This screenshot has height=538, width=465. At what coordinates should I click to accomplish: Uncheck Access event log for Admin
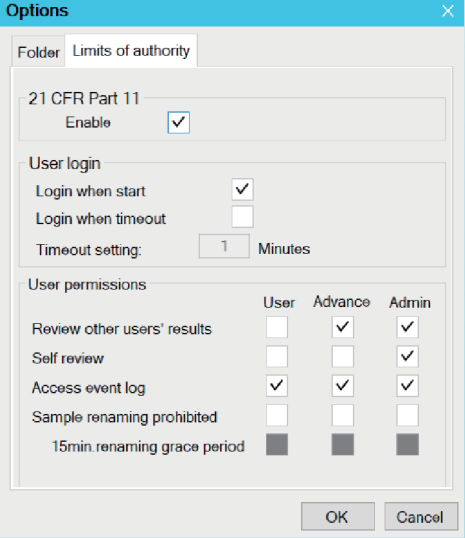click(x=407, y=386)
